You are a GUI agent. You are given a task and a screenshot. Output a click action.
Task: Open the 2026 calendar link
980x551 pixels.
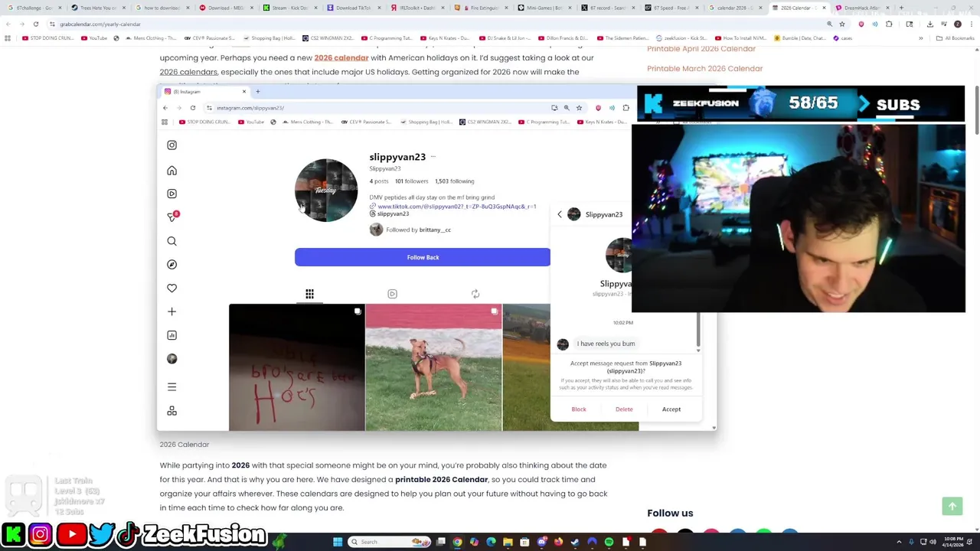click(341, 57)
